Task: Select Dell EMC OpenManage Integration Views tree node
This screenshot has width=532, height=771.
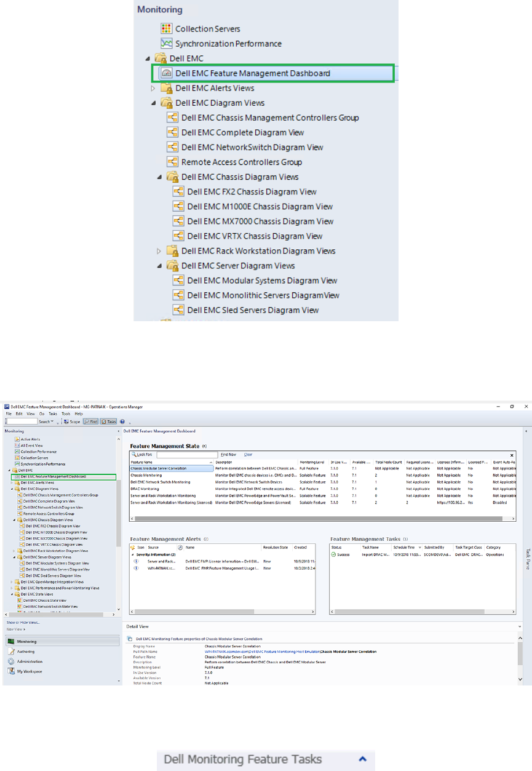Action: (x=52, y=582)
